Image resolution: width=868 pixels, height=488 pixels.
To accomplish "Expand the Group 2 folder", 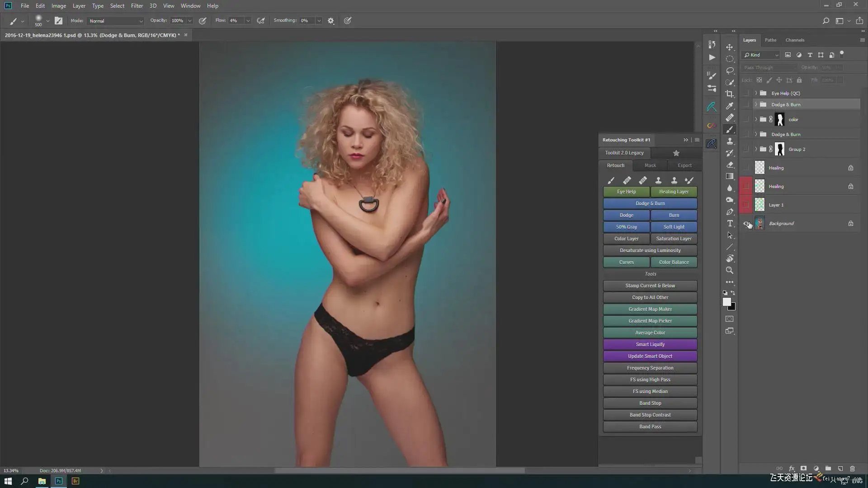I will pyautogui.click(x=756, y=149).
